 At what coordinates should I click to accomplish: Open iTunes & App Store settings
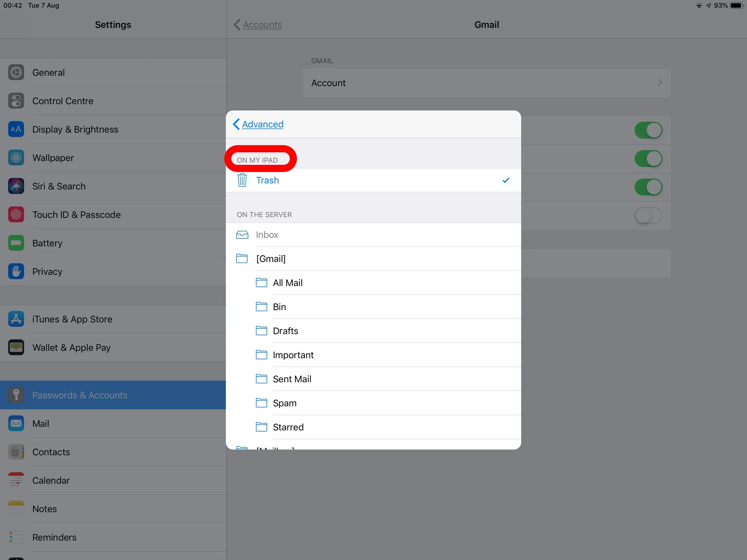[x=113, y=319]
